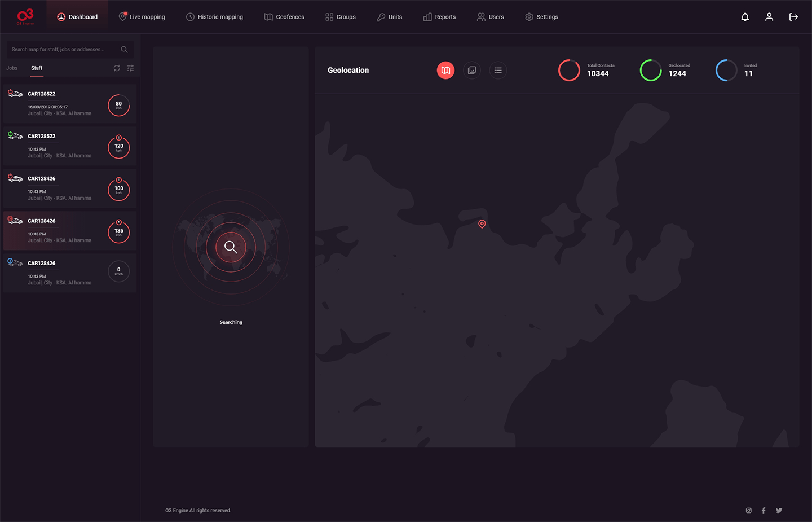The width and height of the screenshot is (812, 522).
Task: Click the refresh icon in staff panel
Action: (x=117, y=68)
